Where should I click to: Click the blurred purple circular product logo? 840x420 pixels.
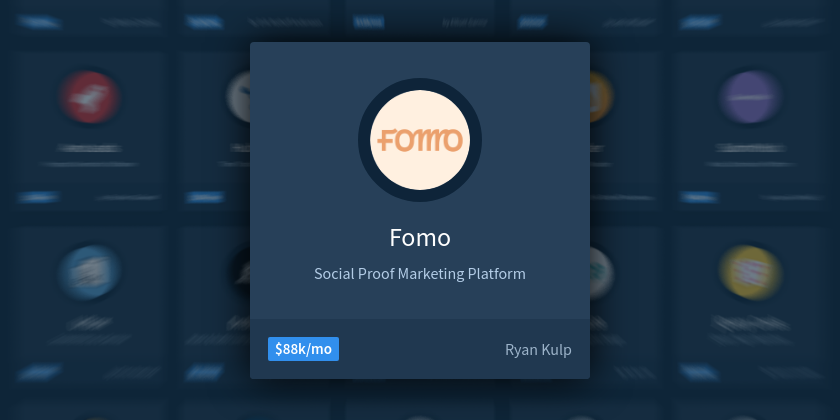point(750,97)
